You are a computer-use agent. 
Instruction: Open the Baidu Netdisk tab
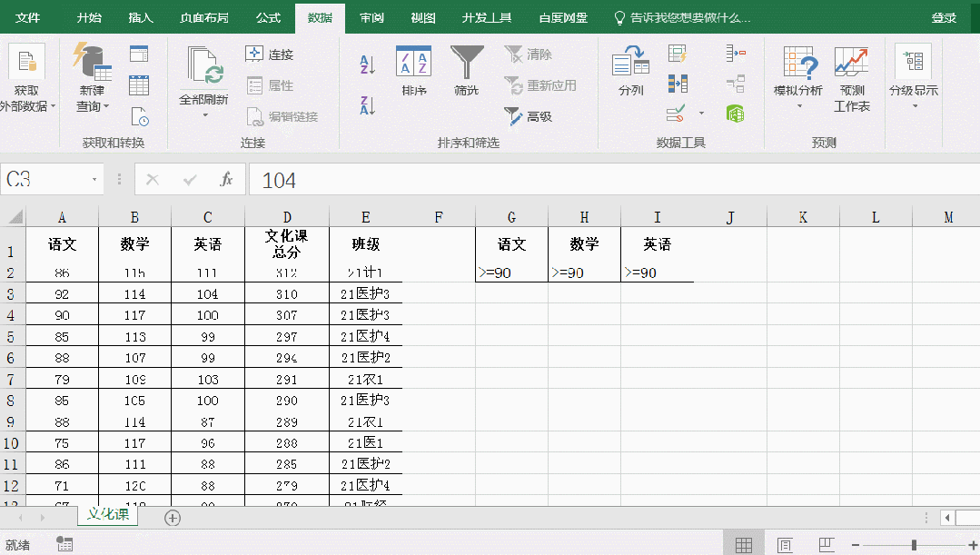coord(563,17)
